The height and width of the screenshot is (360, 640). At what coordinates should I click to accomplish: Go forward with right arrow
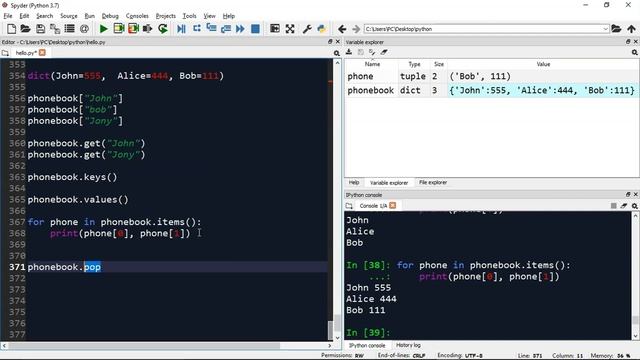point(356,29)
